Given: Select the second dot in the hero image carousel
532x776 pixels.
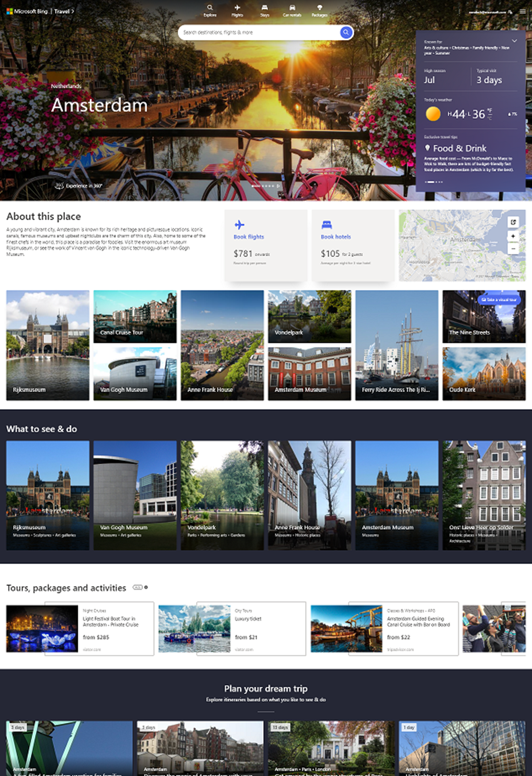Looking at the screenshot, I should pyautogui.click(x=263, y=186).
